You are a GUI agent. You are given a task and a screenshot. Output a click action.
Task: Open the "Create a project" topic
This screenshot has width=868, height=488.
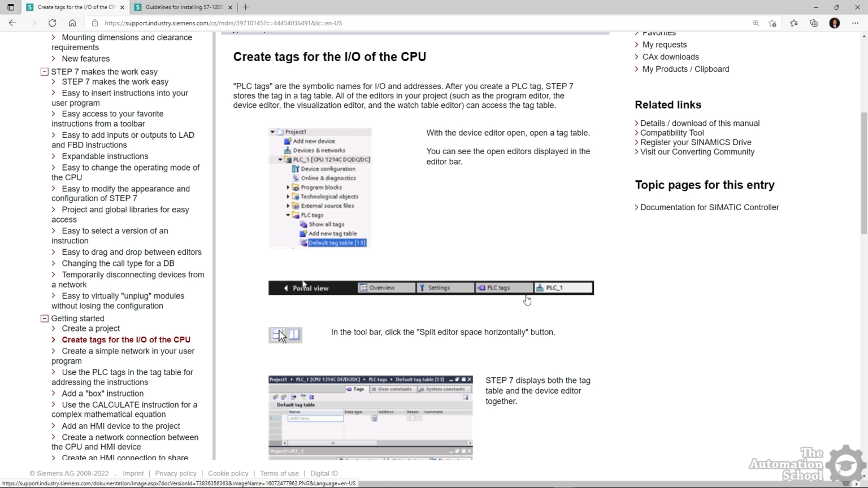[90, 329]
